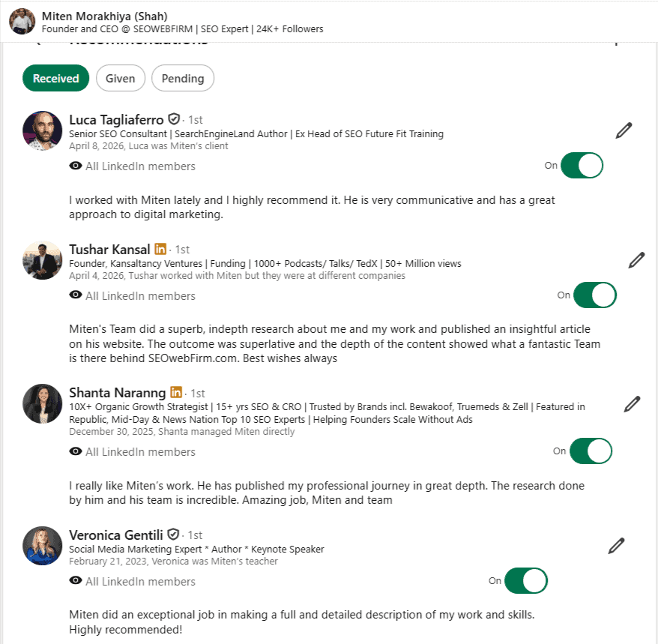Image resolution: width=658 pixels, height=644 pixels.
Task: Disable Tushar Kansal's recommendation toggle
Action: tap(595, 295)
